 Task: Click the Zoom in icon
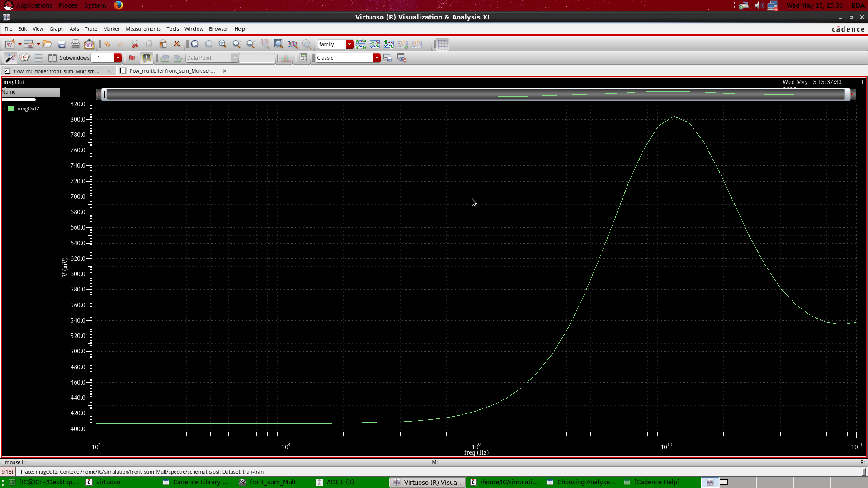click(x=236, y=44)
